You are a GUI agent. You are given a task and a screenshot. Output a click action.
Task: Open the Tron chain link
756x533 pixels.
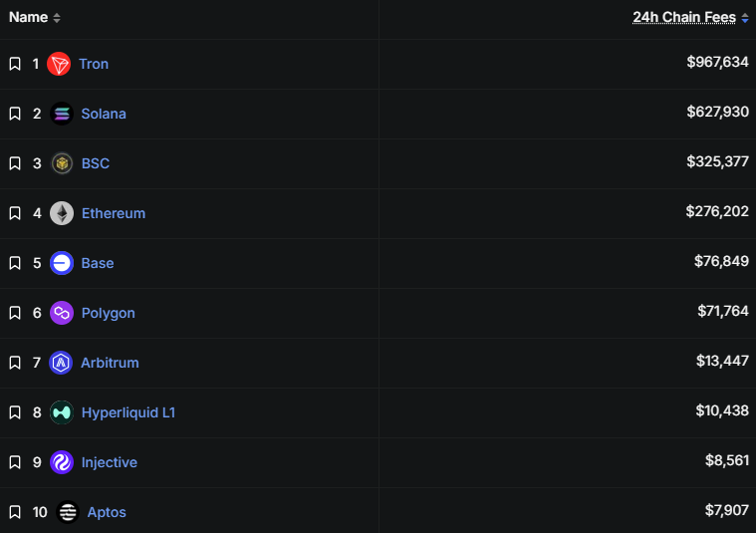point(94,64)
